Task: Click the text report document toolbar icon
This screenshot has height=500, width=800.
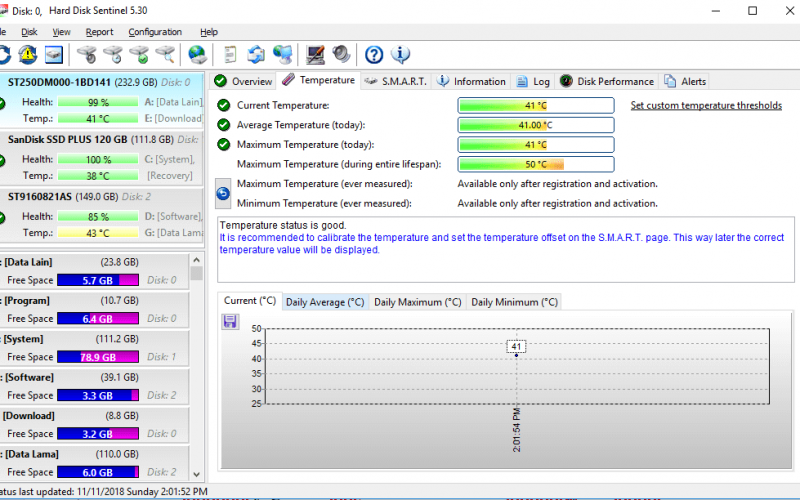Action: [230, 55]
